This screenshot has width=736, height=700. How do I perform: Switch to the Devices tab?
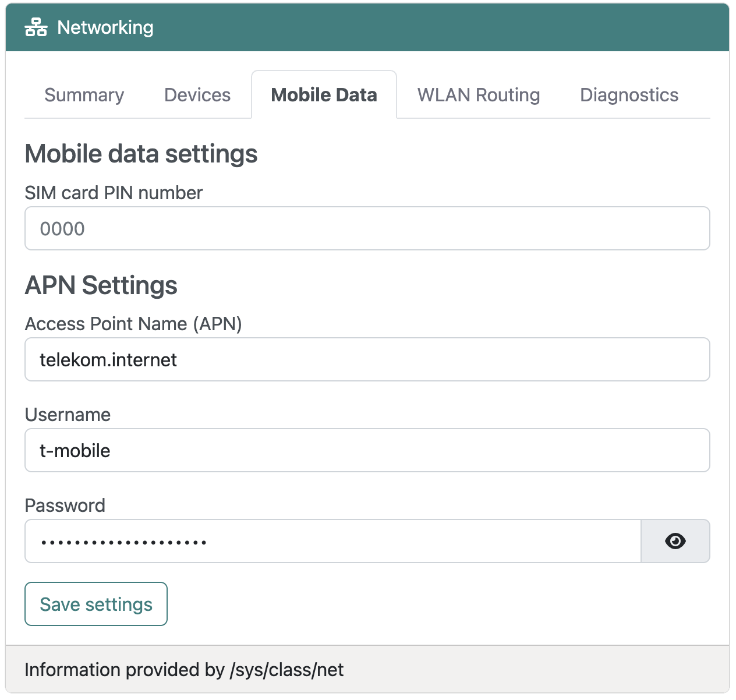197,95
